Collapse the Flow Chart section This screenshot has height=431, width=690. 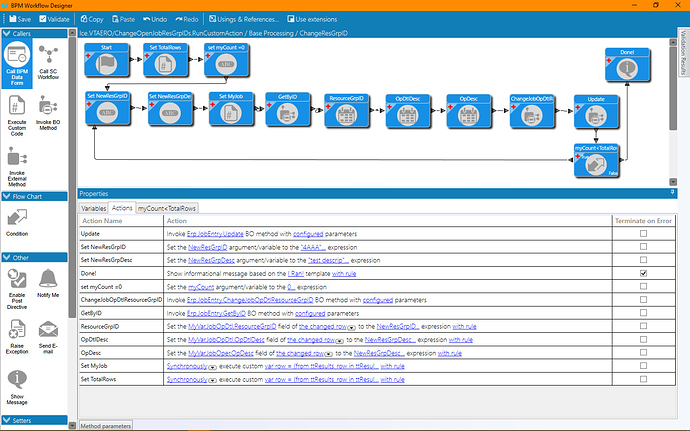pos(7,196)
